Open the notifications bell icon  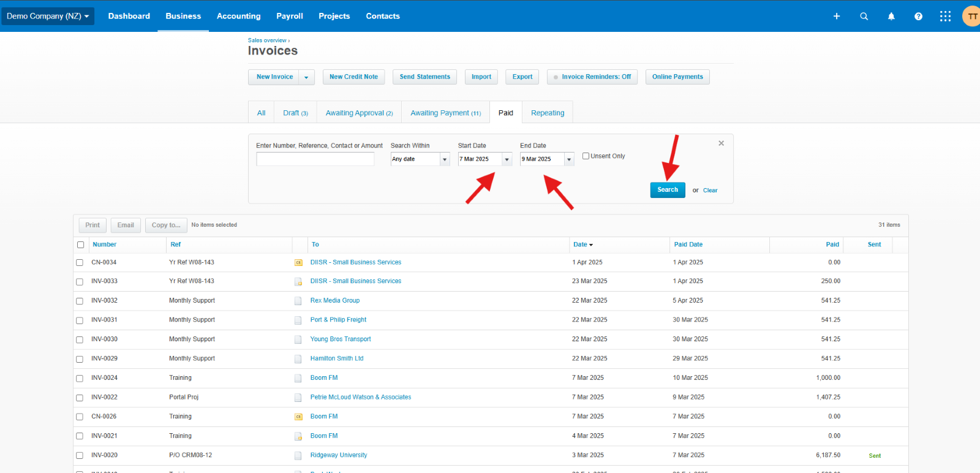891,16
